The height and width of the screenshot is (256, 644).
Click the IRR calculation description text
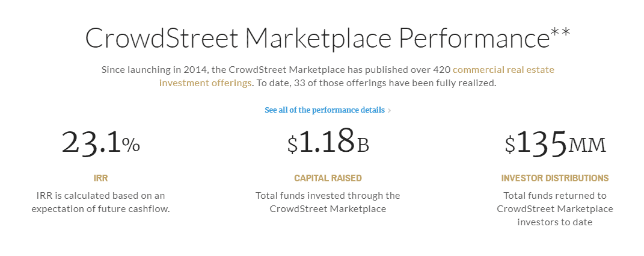click(x=100, y=202)
